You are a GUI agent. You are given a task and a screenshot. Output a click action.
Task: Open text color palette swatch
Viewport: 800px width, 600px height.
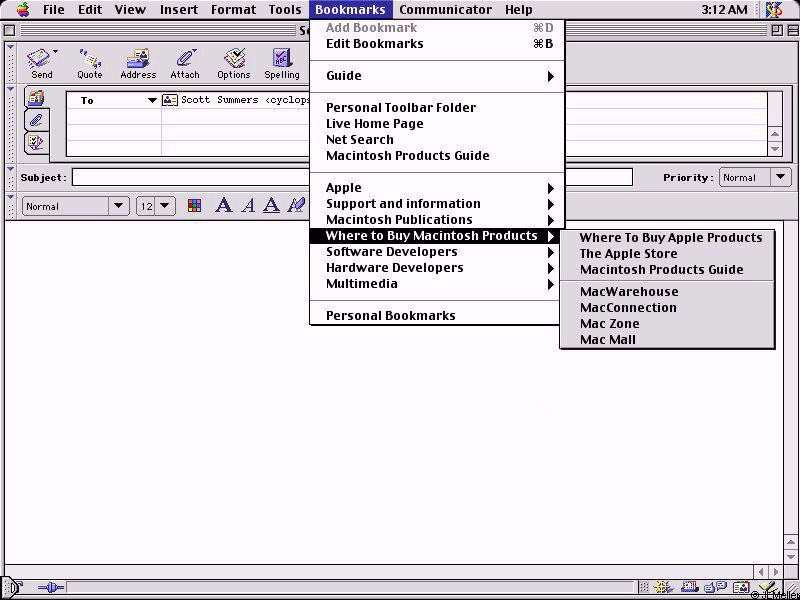(x=194, y=206)
